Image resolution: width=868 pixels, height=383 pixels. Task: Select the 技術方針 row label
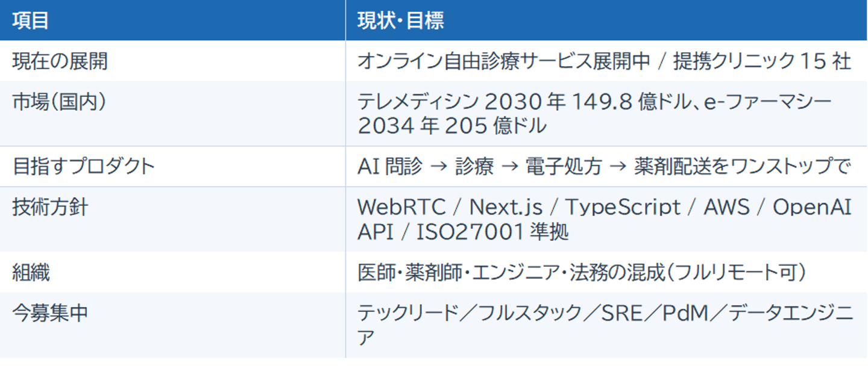point(50,207)
